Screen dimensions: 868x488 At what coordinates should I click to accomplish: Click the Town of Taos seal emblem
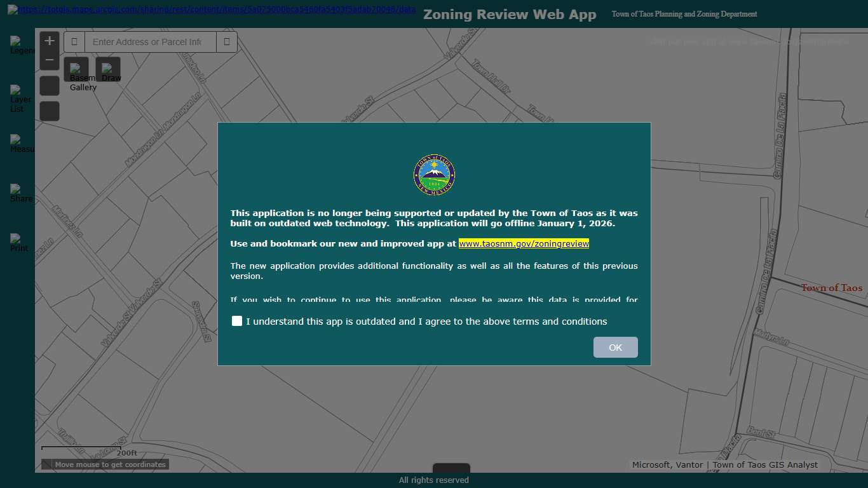(x=434, y=174)
